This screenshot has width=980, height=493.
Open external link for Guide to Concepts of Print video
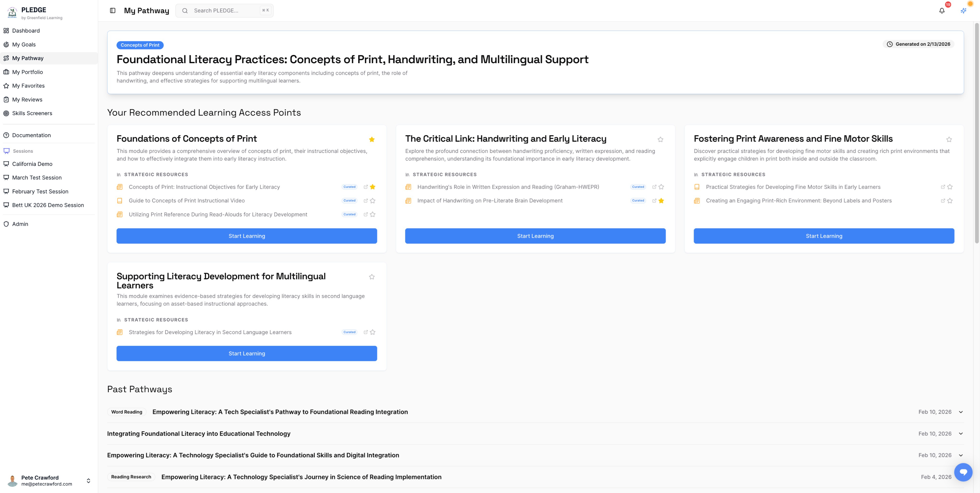tap(365, 200)
